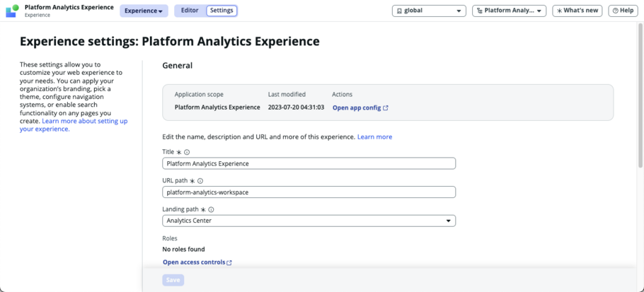Image resolution: width=644 pixels, height=292 pixels.
Task: Focus the URL path input field
Action: click(x=309, y=192)
